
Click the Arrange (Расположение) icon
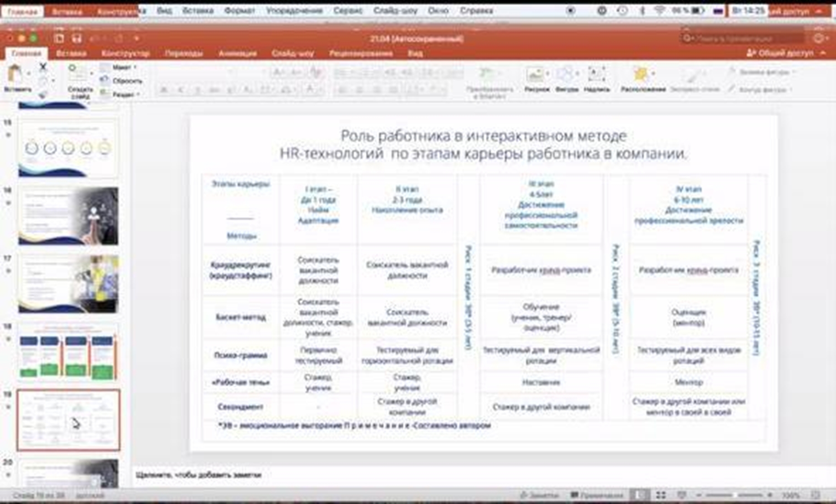[x=642, y=75]
